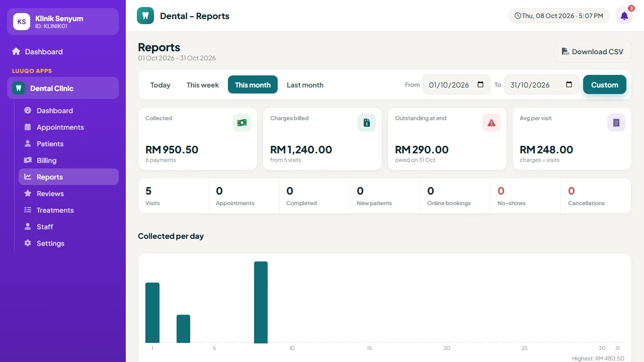Go to the Dental Clinic sub-menu Dashboard
This screenshot has width=644, height=362.
(x=68, y=111)
